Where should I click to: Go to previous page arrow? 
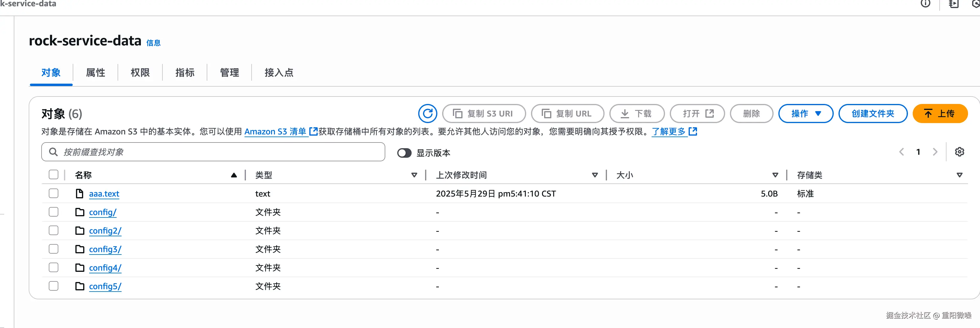901,152
